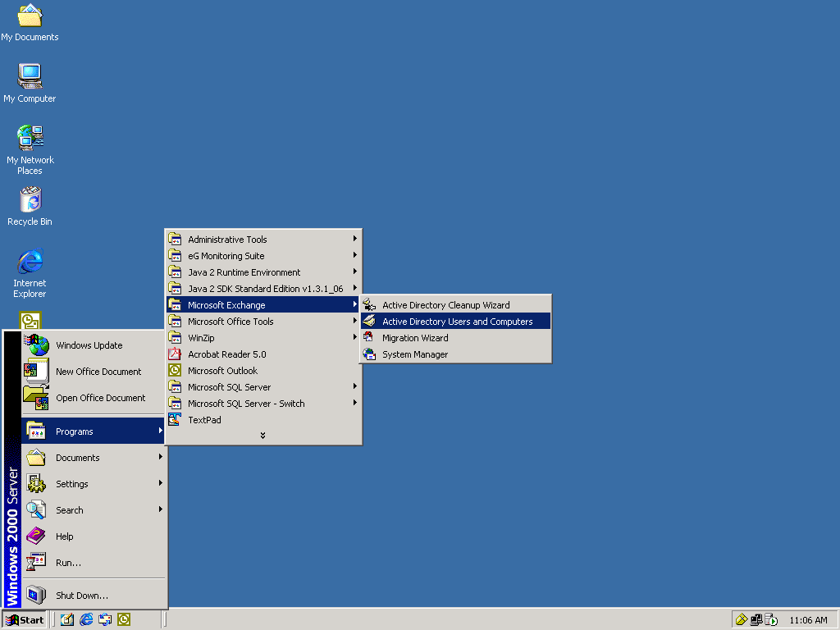Open the Documents submenu
The width and height of the screenshot is (840, 630).
(x=94, y=458)
